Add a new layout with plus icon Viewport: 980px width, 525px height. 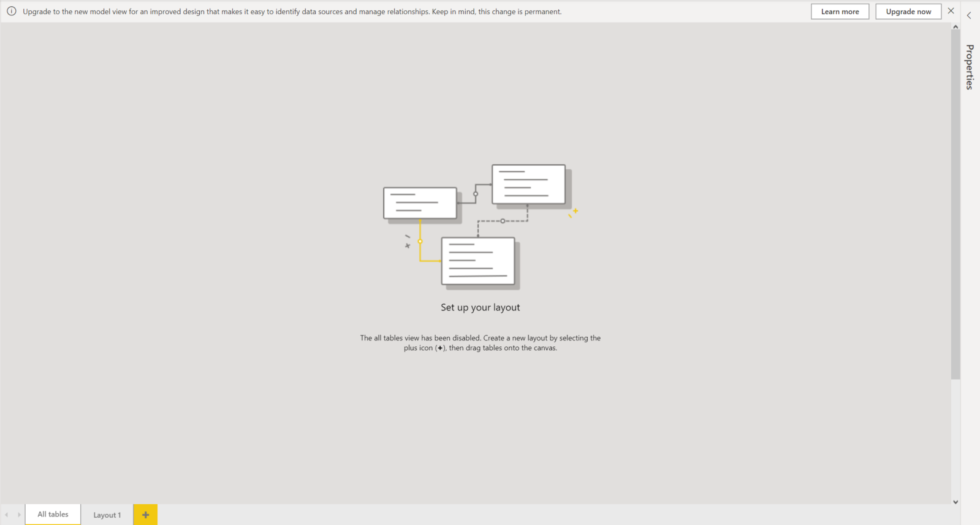pos(145,515)
